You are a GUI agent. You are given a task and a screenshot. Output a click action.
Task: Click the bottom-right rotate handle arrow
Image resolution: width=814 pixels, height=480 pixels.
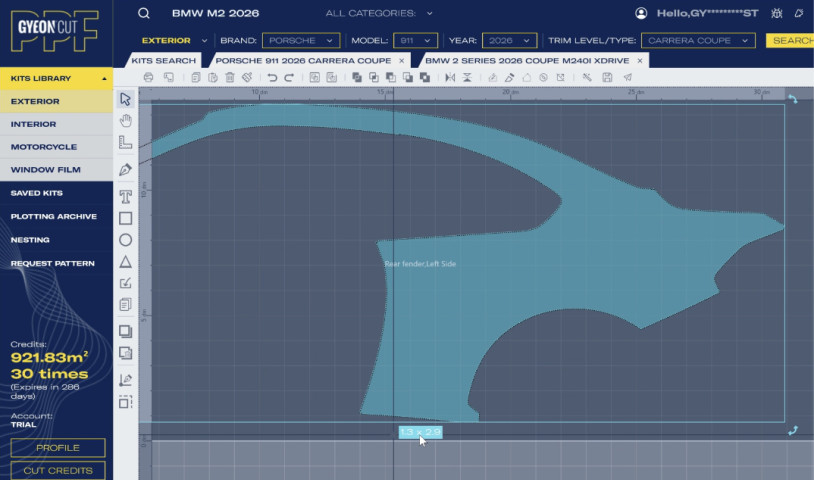(793, 430)
